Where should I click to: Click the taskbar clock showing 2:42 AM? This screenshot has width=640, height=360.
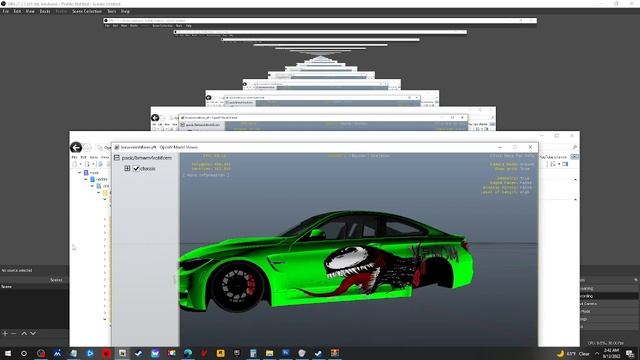pyautogui.click(x=611, y=353)
